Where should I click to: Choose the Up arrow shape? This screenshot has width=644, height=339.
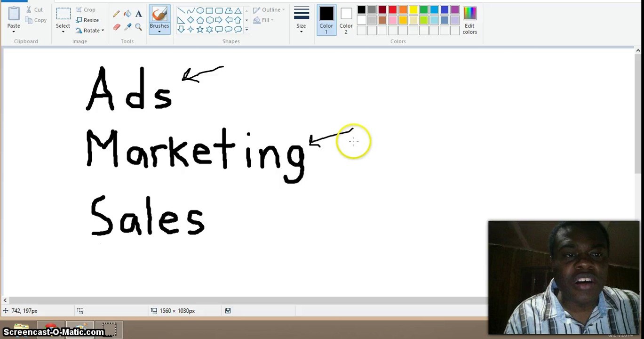click(238, 20)
